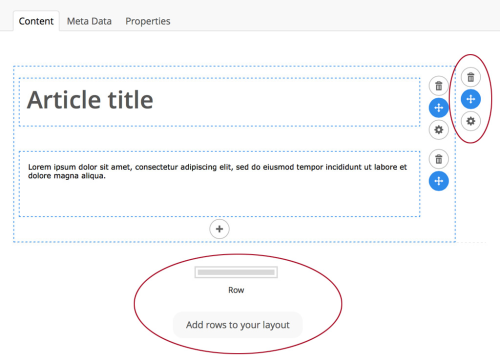Add new content with the plus button
The height and width of the screenshot is (360, 500).
[219, 229]
